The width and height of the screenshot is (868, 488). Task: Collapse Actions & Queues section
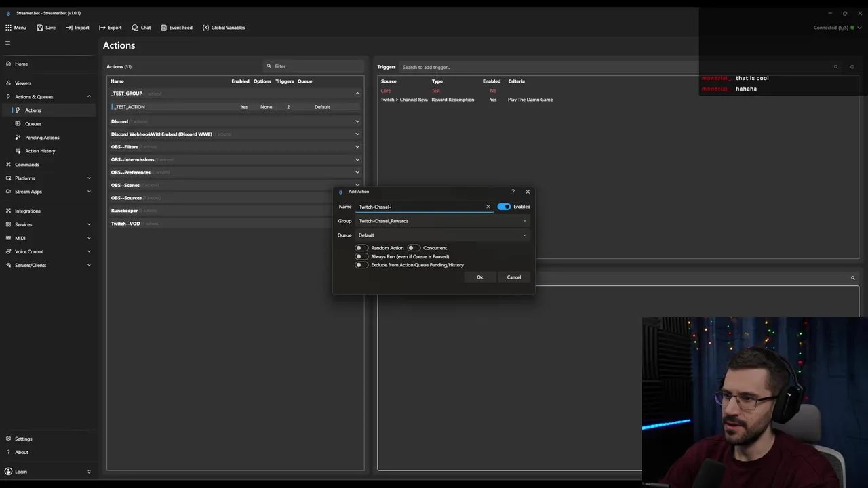[x=89, y=96]
